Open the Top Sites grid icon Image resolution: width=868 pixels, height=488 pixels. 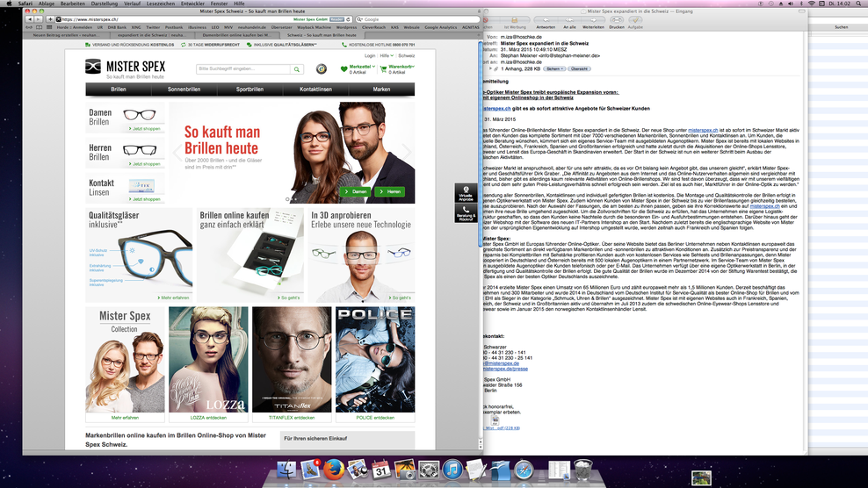pos(49,27)
